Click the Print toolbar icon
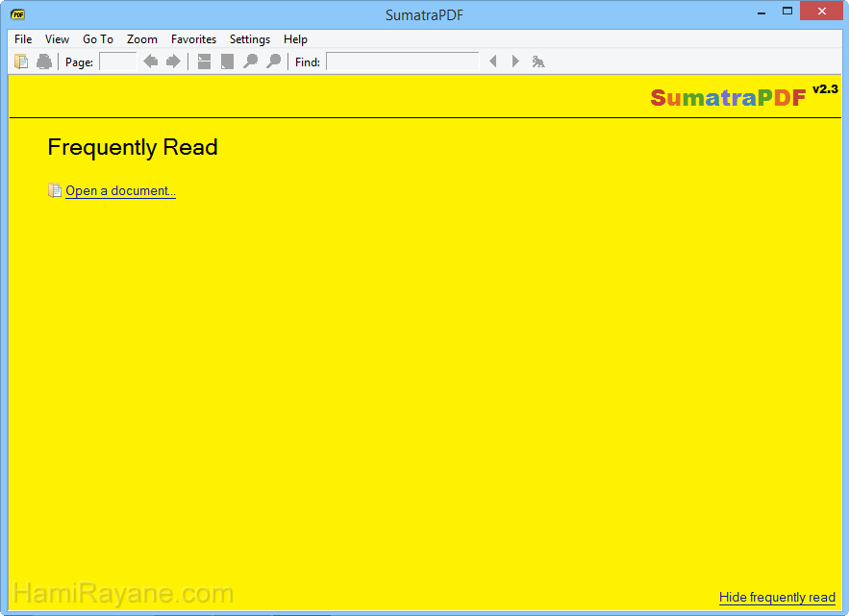This screenshot has height=616, width=849. (44, 62)
